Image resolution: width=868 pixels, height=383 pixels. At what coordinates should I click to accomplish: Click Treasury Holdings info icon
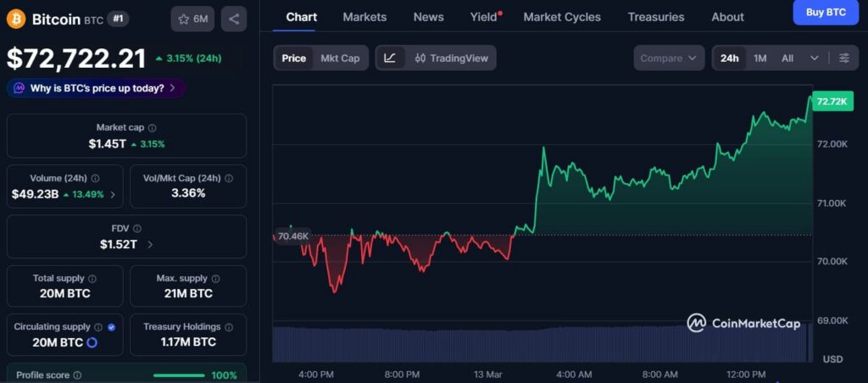[229, 327]
